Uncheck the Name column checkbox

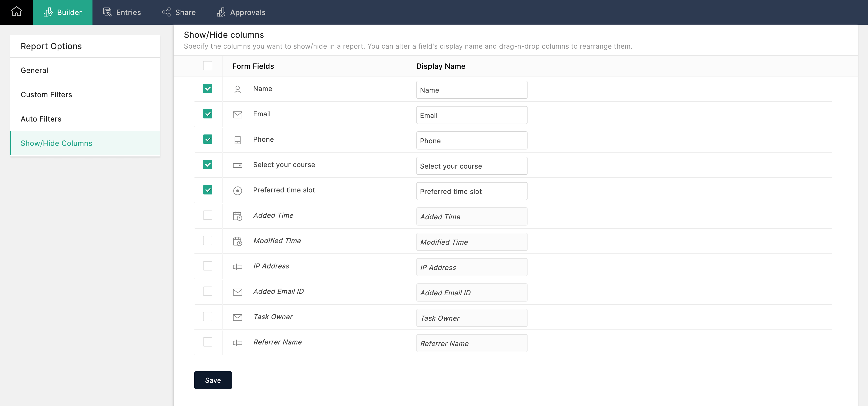point(207,88)
